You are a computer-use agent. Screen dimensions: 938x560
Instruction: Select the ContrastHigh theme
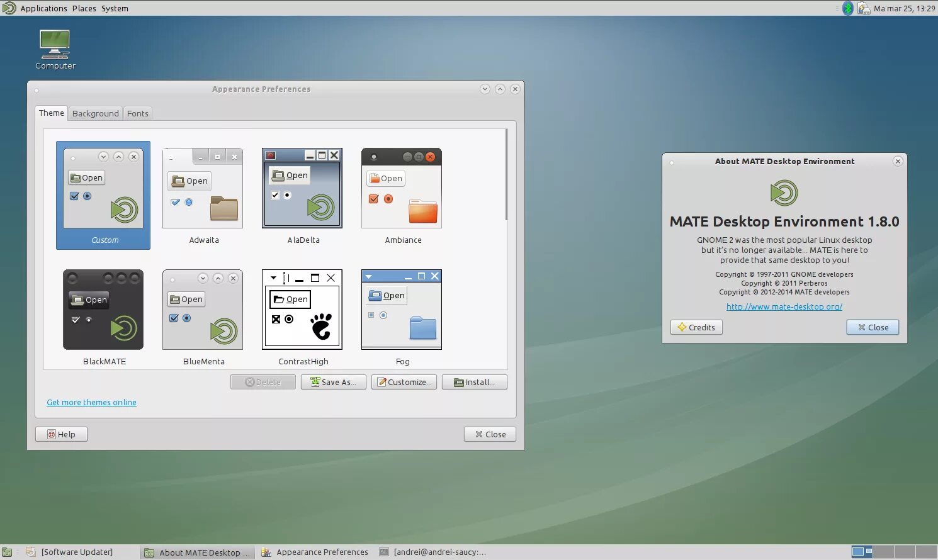coord(302,316)
